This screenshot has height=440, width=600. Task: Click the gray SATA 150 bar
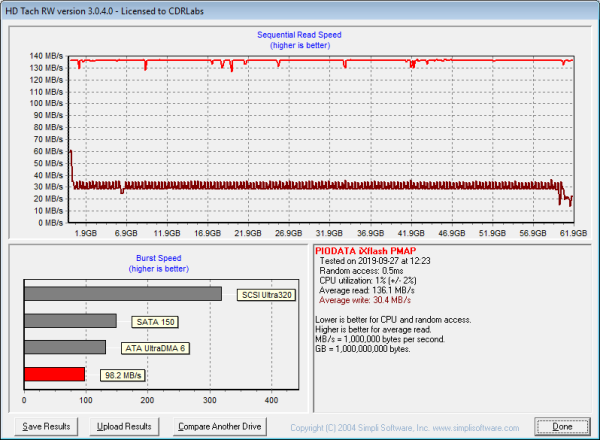(x=70, y=321)
